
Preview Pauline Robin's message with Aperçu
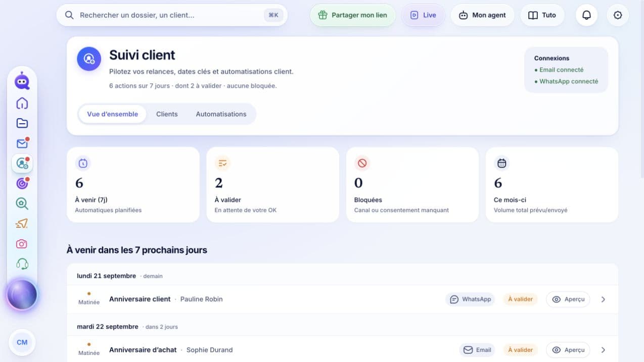568,299
